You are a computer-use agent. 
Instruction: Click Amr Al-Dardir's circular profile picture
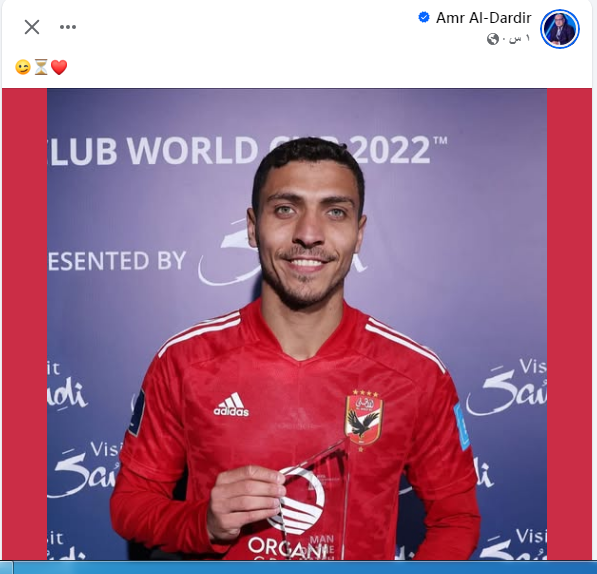click(x=560, y=29)
